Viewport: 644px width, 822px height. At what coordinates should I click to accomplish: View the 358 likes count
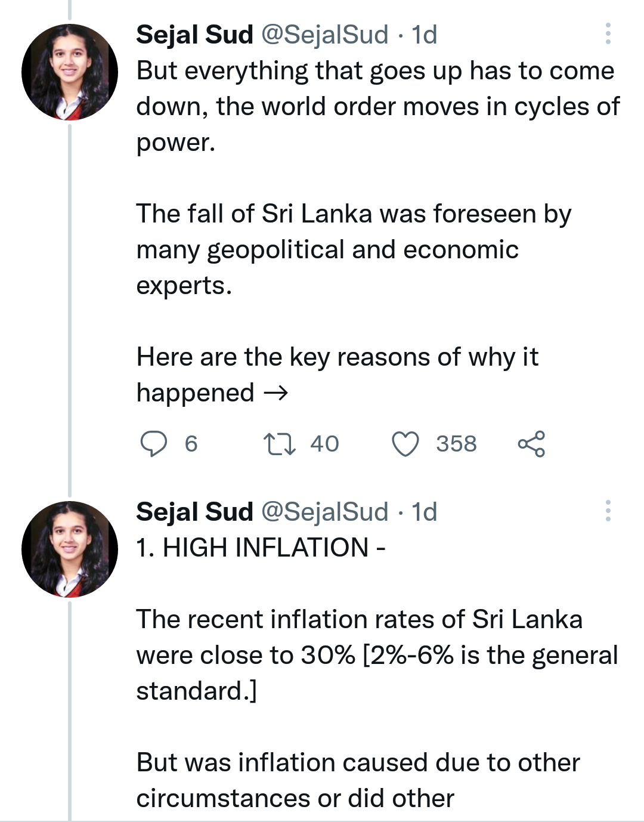click(456, 444)
